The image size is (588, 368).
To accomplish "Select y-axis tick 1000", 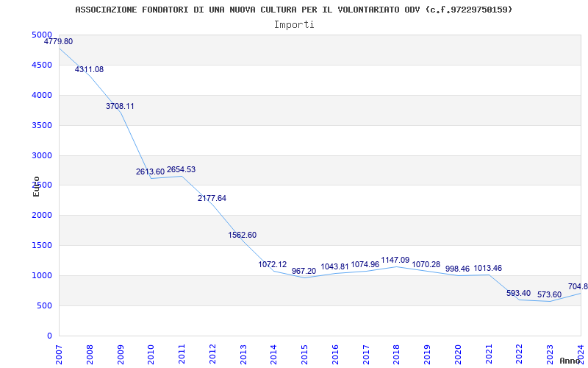I will (42, 275).
